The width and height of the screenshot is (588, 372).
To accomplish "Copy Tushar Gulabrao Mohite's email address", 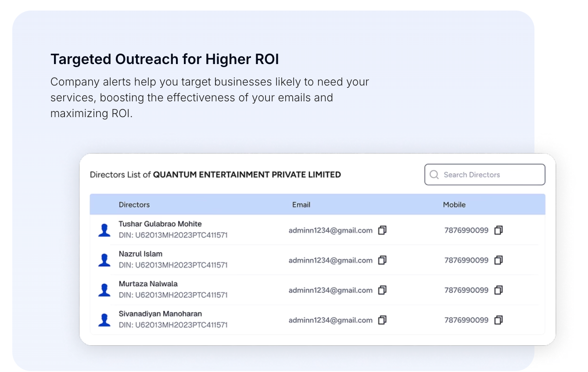I will pyautogui.click(x=382, y=230).
